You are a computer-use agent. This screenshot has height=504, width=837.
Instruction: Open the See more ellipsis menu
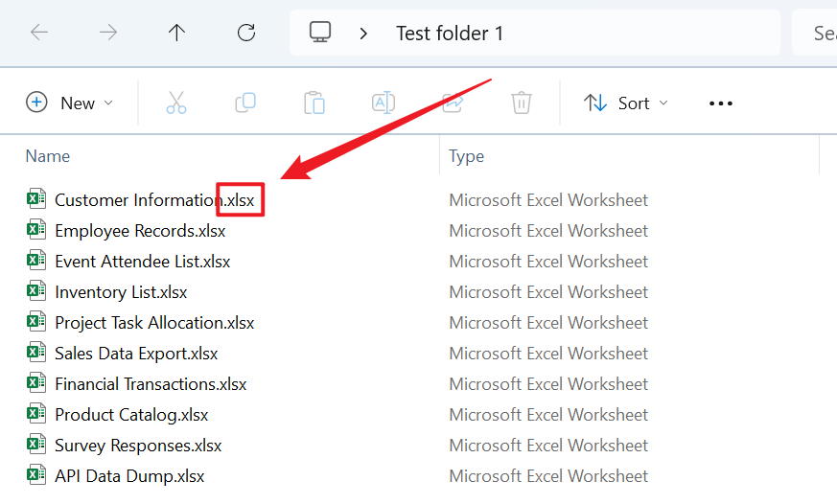[x=720, y=103]
